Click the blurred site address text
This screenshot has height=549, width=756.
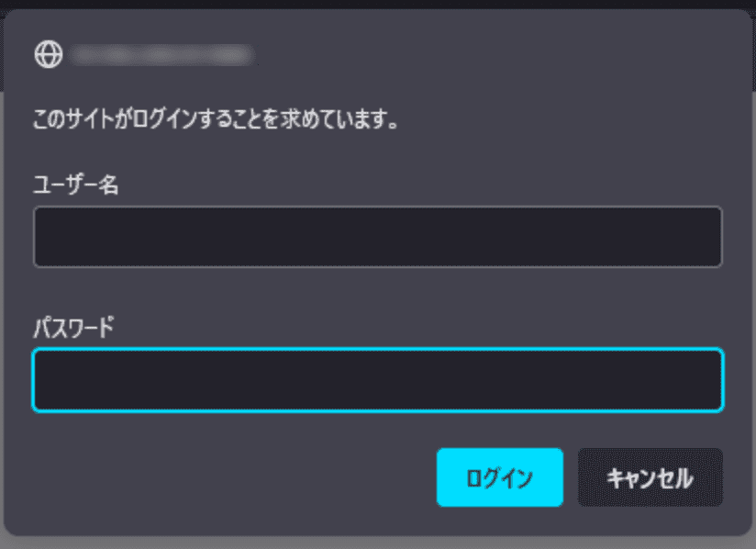pos(161,55)
